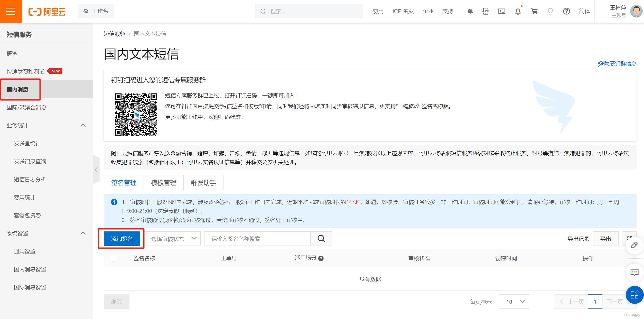Open the ICP 备案 menu
This screenshot has width=644, height=319.
pyautogui.click(x=403, y=11)
